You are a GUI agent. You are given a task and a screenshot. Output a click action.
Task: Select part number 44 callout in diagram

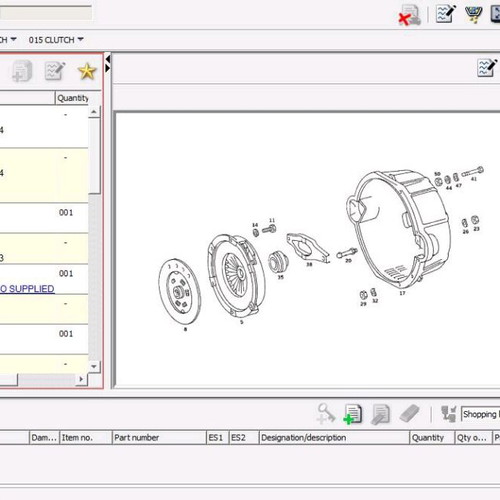tap(449, 188)
